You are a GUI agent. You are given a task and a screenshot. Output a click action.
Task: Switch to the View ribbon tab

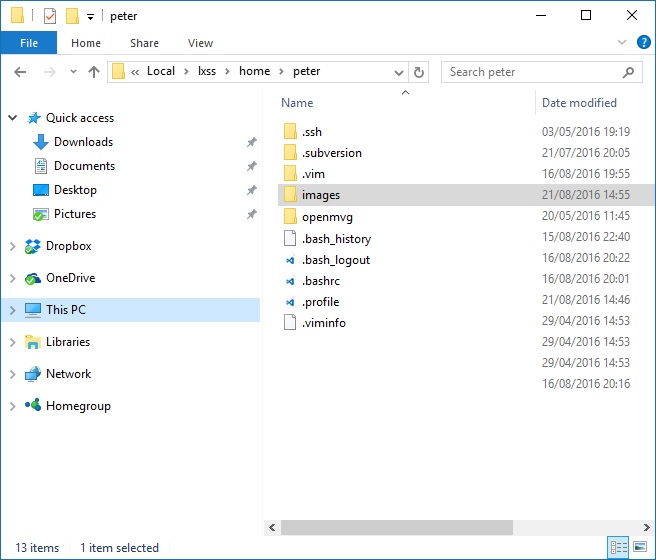click(200, 43)
